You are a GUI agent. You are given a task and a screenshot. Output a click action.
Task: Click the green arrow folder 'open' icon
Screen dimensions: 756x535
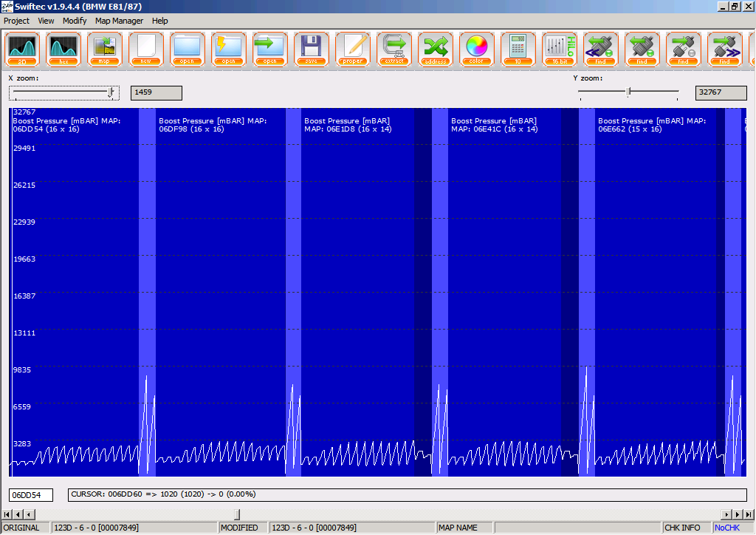[x=270, y=50]
